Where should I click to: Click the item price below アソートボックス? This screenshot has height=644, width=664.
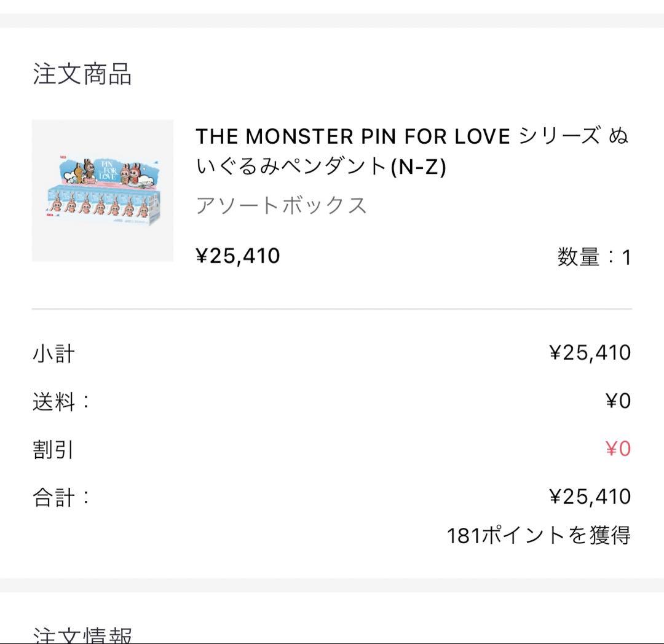[x=237, y=256]
